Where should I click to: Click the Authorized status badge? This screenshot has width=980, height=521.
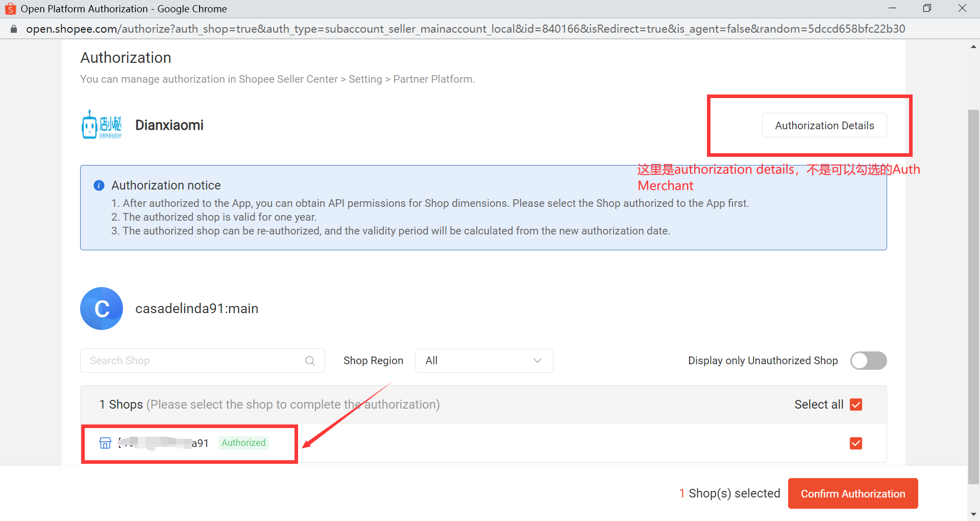pyautogui.click(x=243, y=443)
